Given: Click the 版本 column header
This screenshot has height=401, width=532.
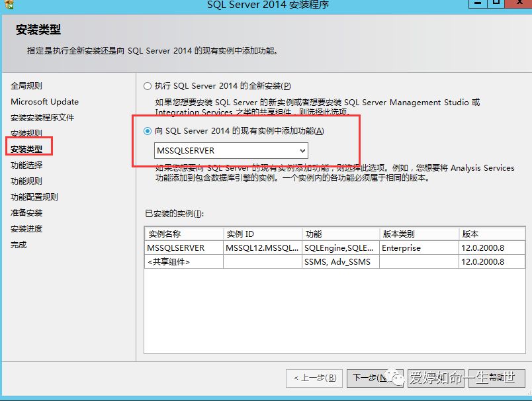Looking at the screenshot, I should click(492, 234).
